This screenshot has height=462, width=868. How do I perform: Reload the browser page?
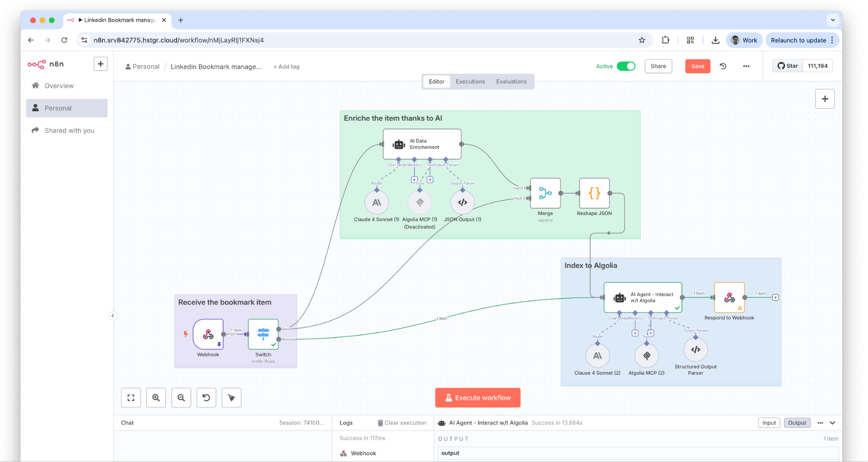pos(64,40)
